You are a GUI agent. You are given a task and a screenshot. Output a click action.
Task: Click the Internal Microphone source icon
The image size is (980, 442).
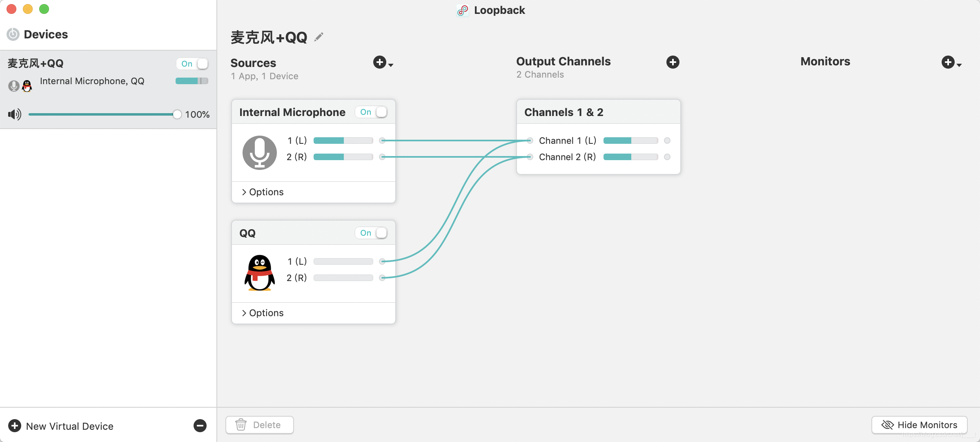click(x=260, y=152)
